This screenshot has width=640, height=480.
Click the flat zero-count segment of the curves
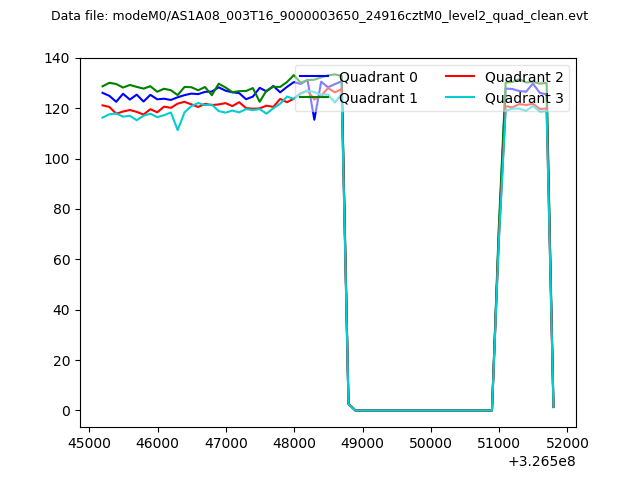click(x=420, y=410)
